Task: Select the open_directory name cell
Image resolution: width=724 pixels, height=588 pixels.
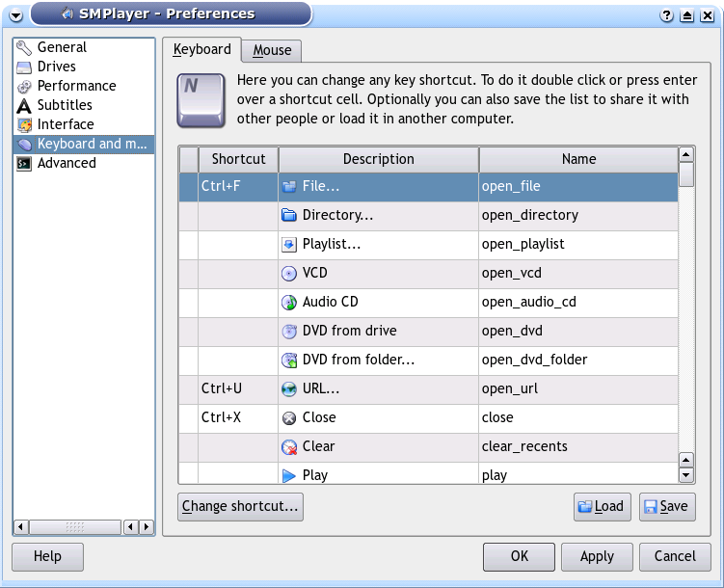Action: [x=578, y=216]
